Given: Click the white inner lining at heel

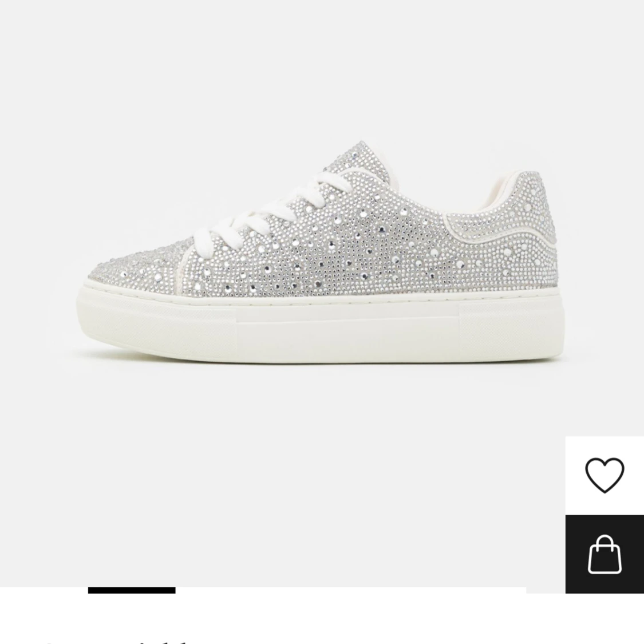Looking at the screenshot, I should [x=497, y=193].
